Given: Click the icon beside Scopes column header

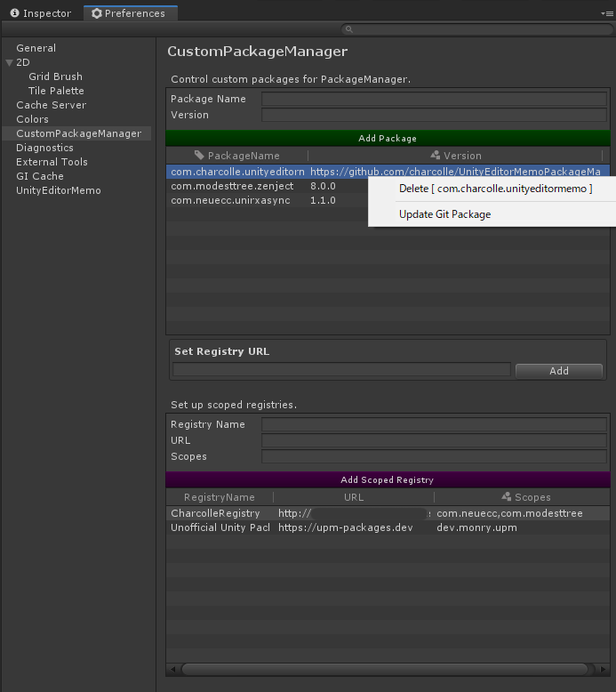Looking at the screenshot, I should (x=506, y=496).
